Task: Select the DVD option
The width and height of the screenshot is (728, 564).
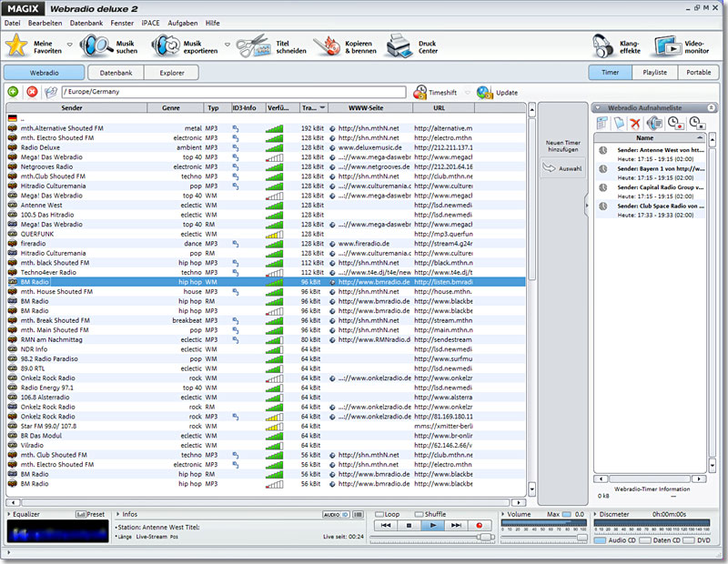Action: click(x=689, y=540)
